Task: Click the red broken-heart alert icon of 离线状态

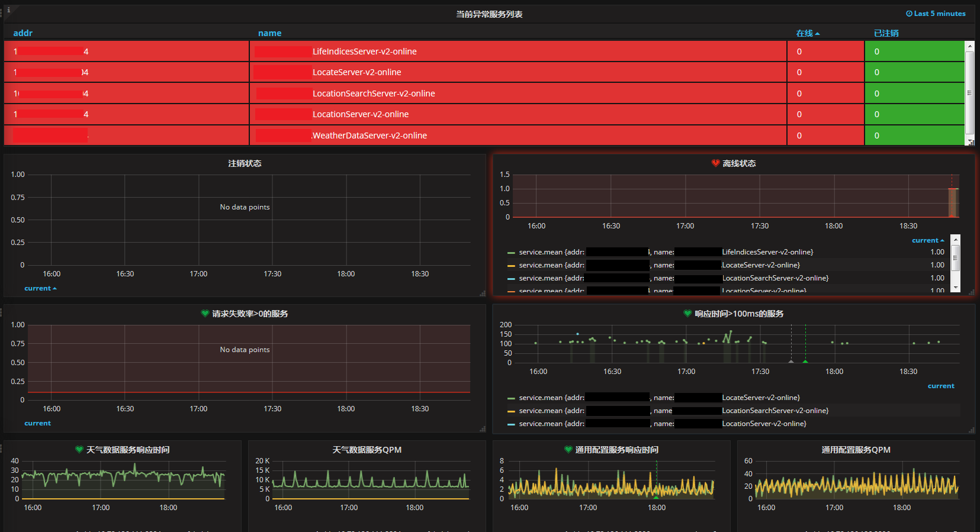Action: click(715, 163)
